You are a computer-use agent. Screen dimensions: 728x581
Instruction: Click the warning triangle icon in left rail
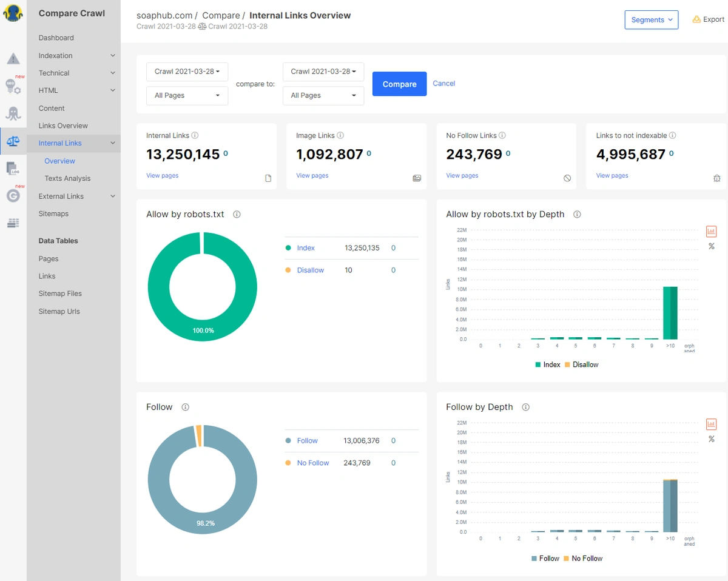coord(13,59)
